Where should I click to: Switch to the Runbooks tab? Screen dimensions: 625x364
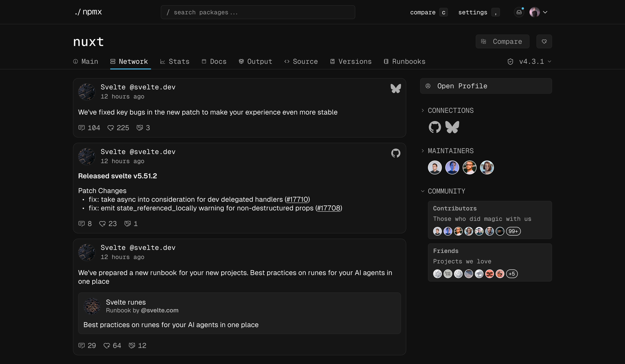pos(404,61)
